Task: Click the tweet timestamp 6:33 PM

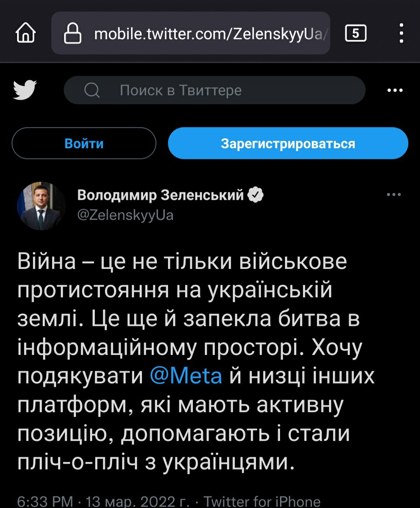Action: (x=45, y=501)
